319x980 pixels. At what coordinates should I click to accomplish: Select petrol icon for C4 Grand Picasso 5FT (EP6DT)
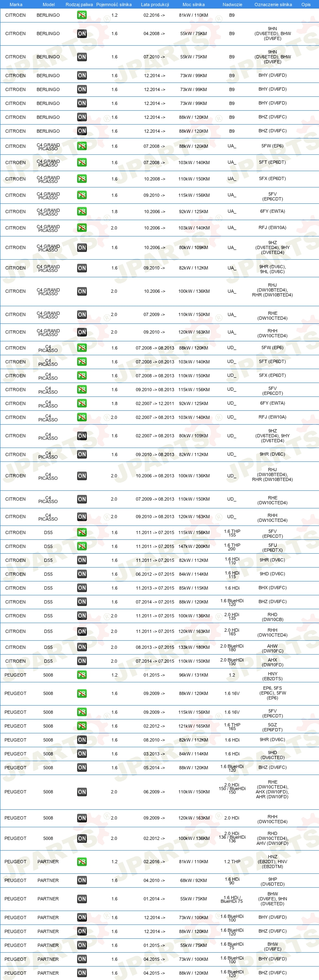(82, 163)
